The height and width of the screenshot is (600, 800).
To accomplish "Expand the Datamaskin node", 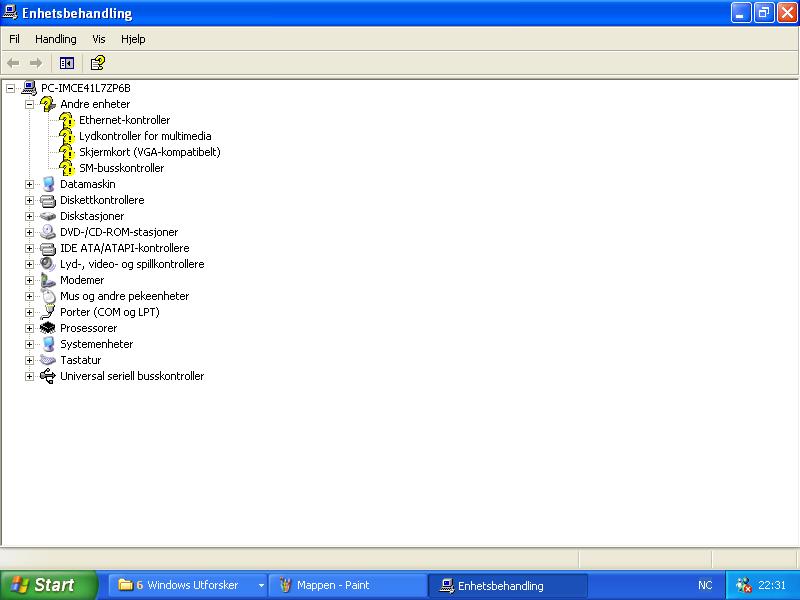I will coord(30,184).
